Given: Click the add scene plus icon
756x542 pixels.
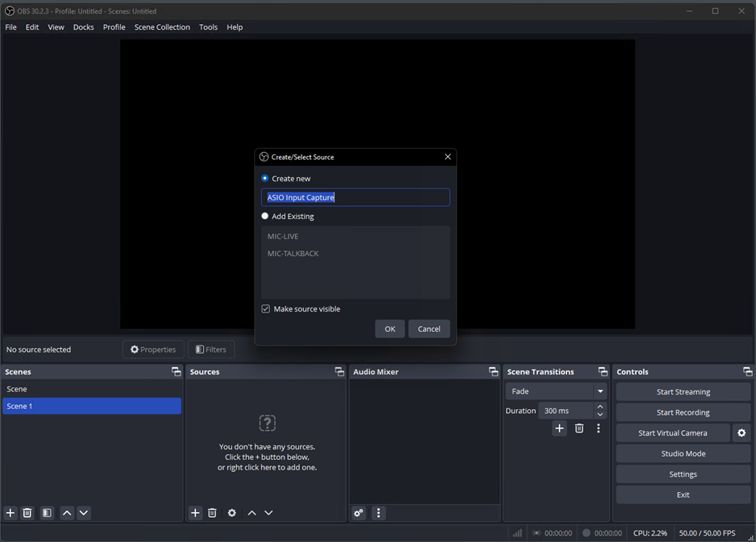Looking at the screenshot, I should (x=10, y=513).
